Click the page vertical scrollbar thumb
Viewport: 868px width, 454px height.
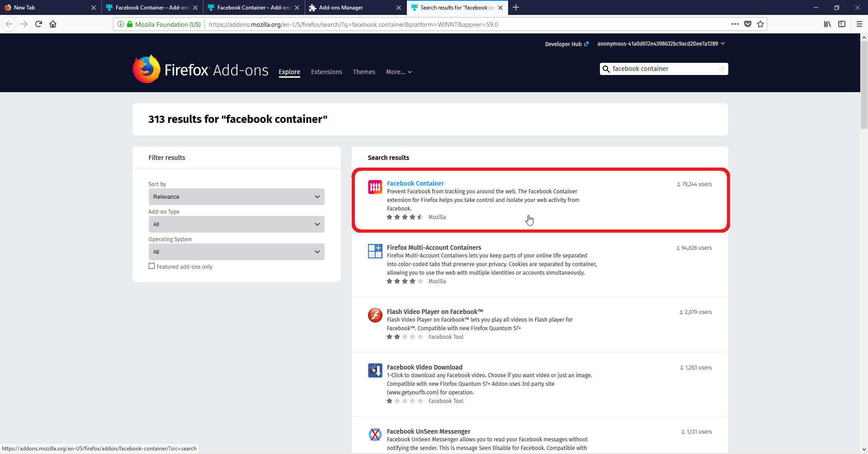[x=864, y=86]
